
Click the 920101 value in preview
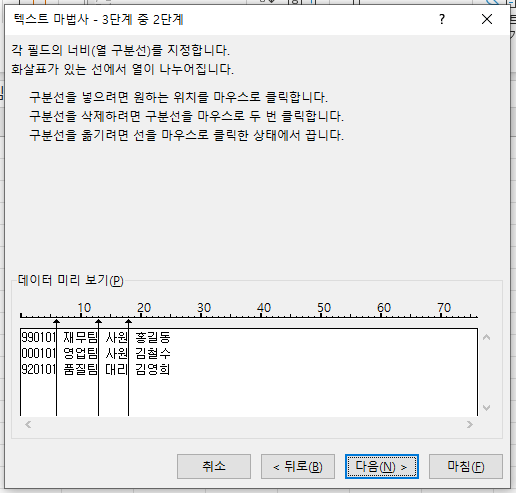click(38, 369)
